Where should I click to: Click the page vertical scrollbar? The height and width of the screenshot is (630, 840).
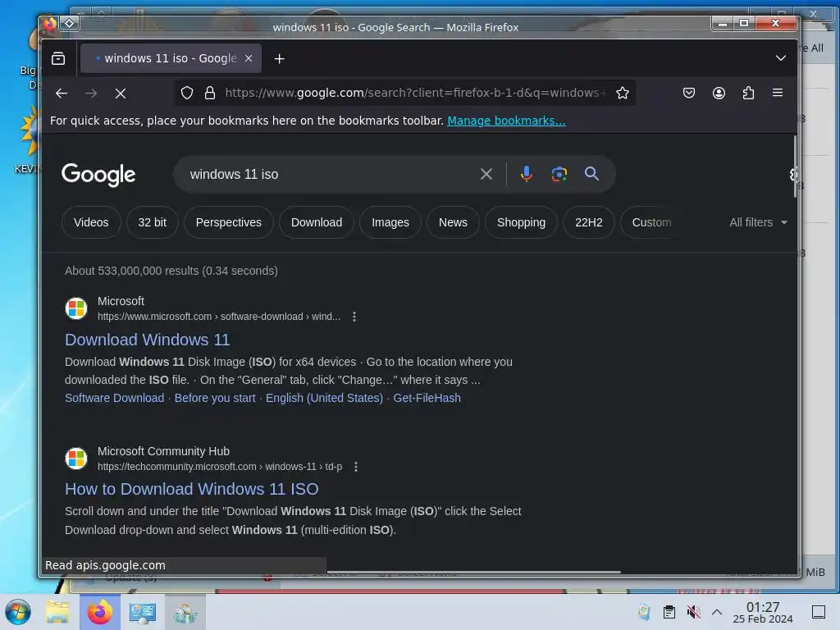(795, 166)
